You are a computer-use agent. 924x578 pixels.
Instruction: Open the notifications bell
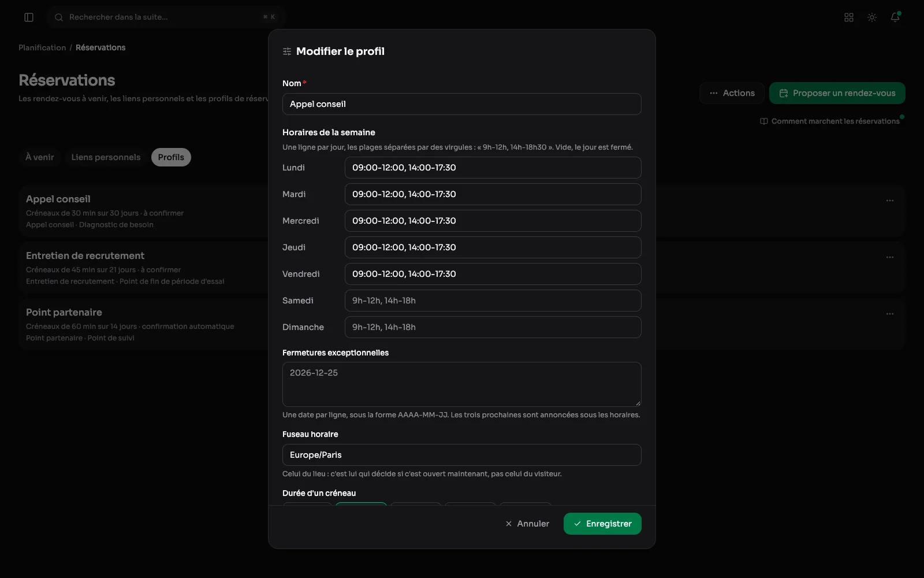[x=895, y=17]
